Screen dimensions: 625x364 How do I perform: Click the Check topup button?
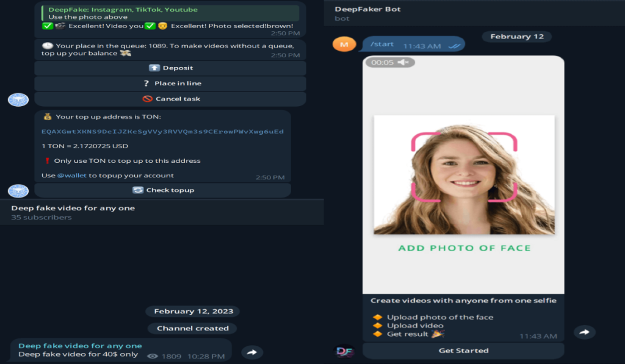click(162, 190)
